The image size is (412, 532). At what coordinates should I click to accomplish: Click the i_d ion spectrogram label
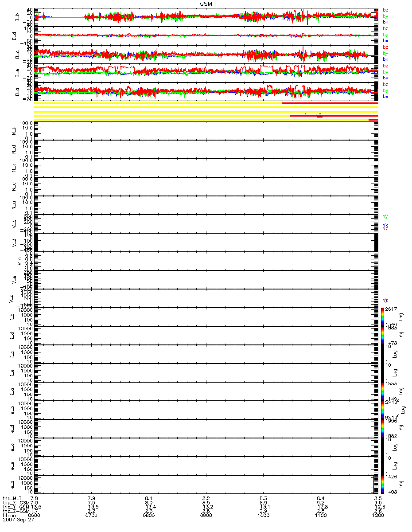point(12,336)
